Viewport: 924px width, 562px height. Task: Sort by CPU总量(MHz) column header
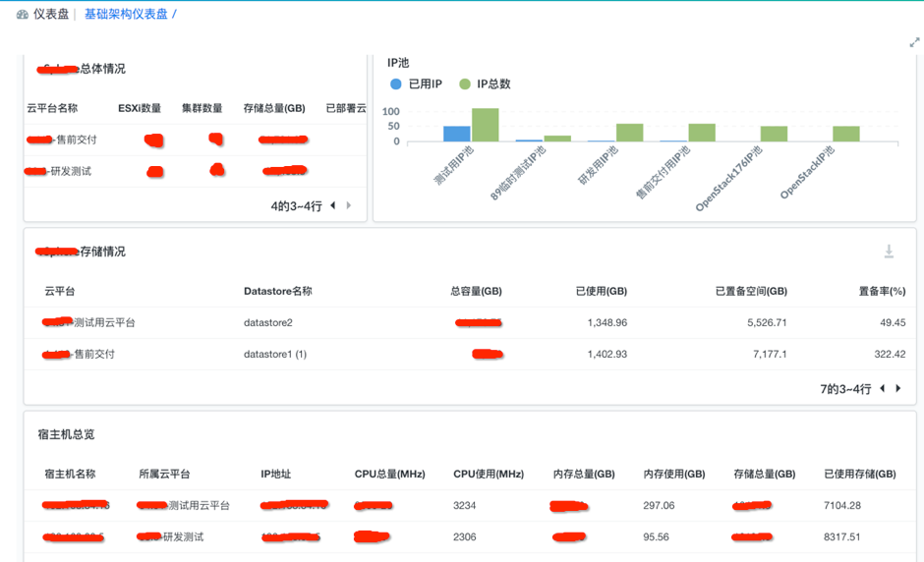pyautogui.click(x=389, y=474)
